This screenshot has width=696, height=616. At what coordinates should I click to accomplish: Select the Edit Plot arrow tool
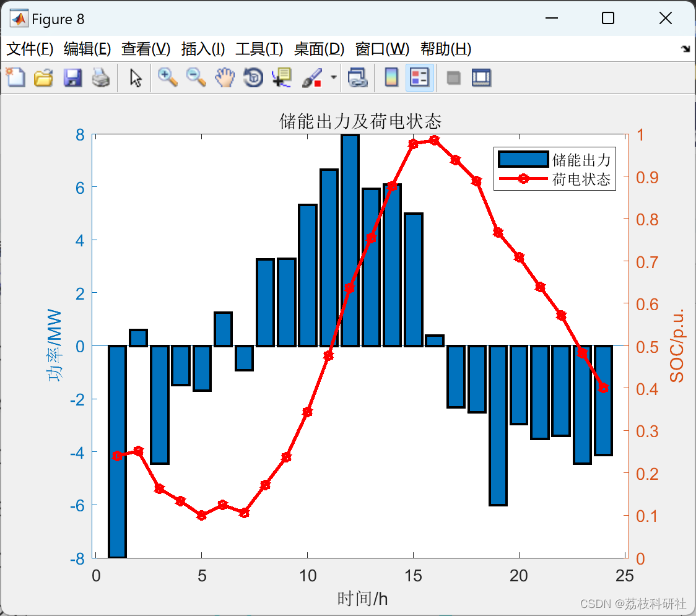136,77
